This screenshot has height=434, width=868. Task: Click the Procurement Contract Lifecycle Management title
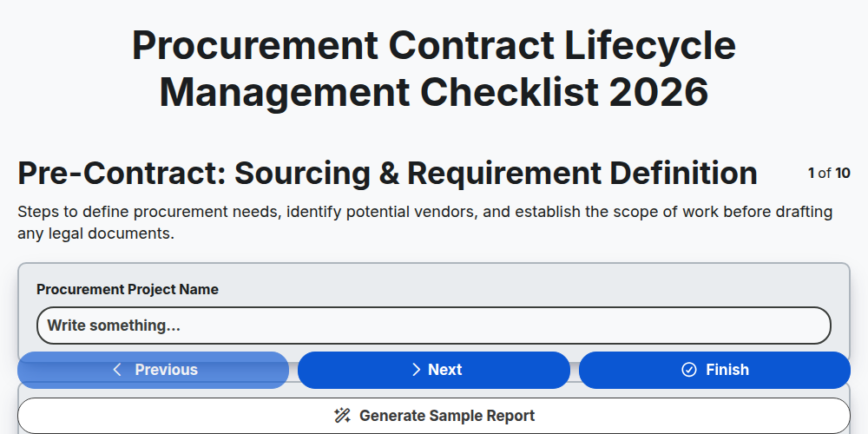[x=433, y=68]
